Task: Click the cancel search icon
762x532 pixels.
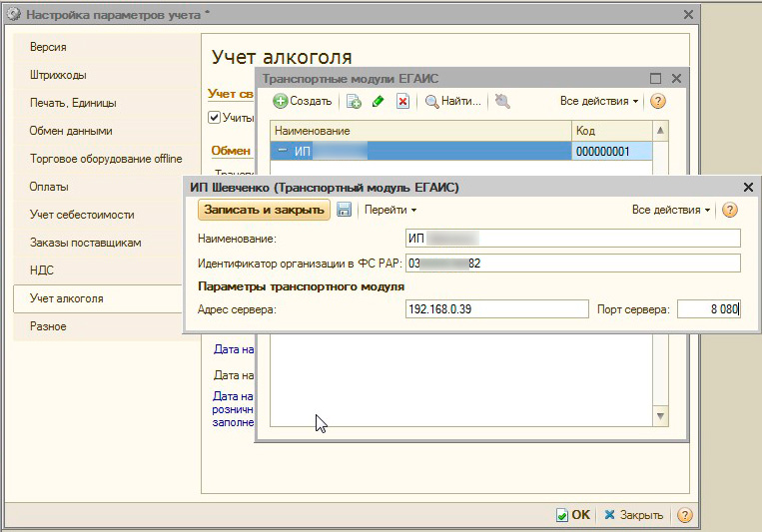Action: coord(501,101)
